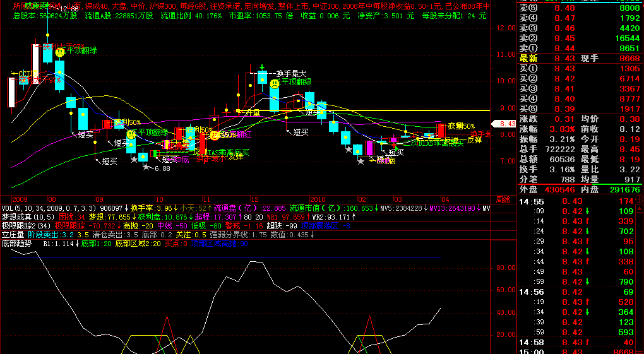Click the smiley face next to 换手最大 candle
Image resolution: width=644 pixels, height=354 pixels.
pos(275,84)
